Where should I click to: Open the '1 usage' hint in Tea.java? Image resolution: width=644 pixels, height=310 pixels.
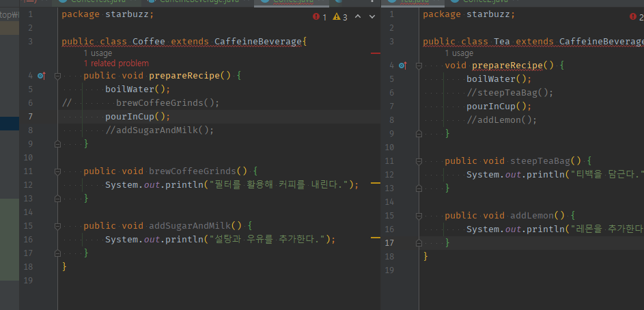[459, 53]
